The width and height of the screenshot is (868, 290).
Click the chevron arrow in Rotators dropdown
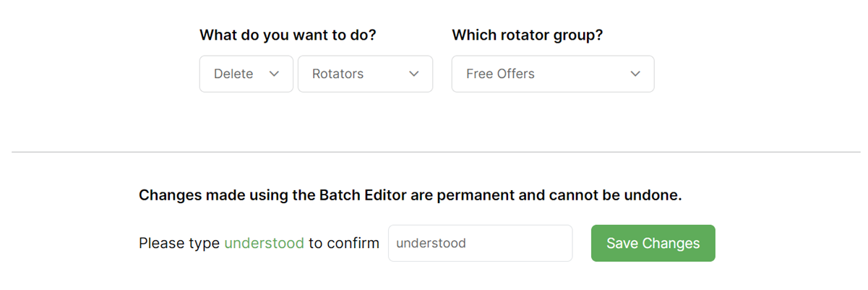(x=414, y=74)
